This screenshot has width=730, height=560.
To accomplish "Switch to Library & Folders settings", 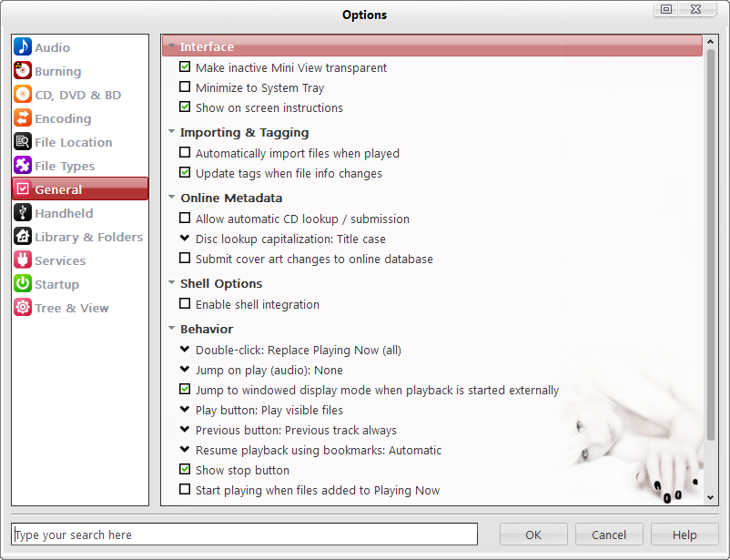I will tap(89, 237).
